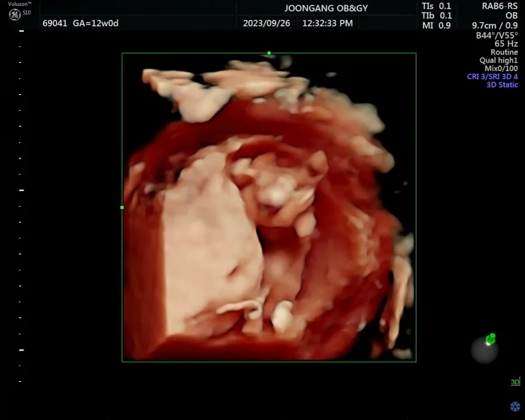Click the green top-edge render box handle
The height and width of the screenshot is (420, 525).
point(269,53)
